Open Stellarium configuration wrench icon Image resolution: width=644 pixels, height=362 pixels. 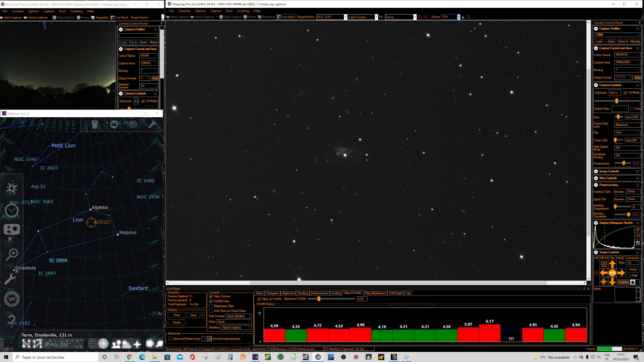pyautogui.click(x=10, y=278)
